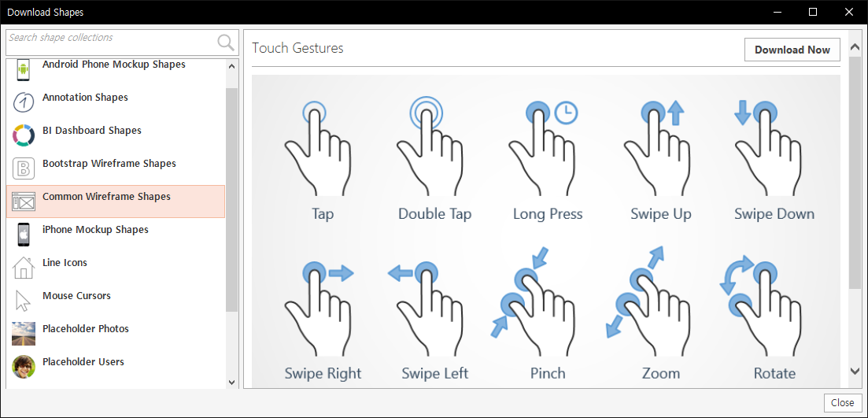Click the Annotation Shapes numbered circle icon
The width and height of the screenshot is (868, 418).
point(24,102)
